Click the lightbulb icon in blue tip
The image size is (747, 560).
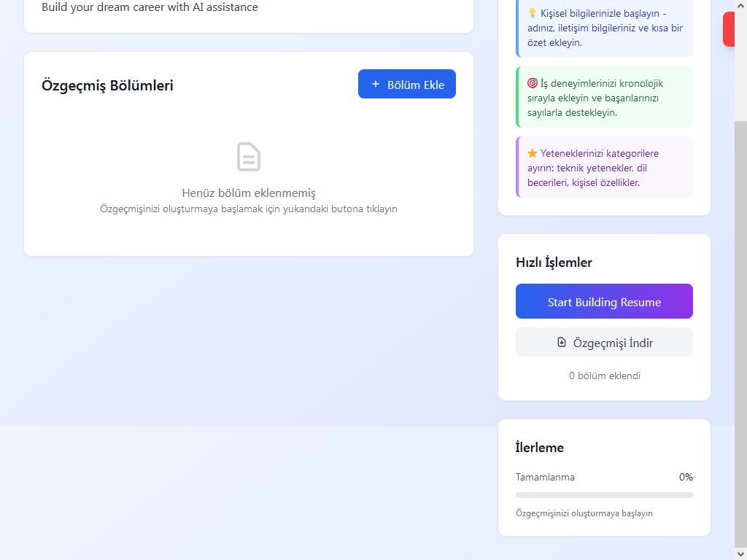(x=532, y=14)
